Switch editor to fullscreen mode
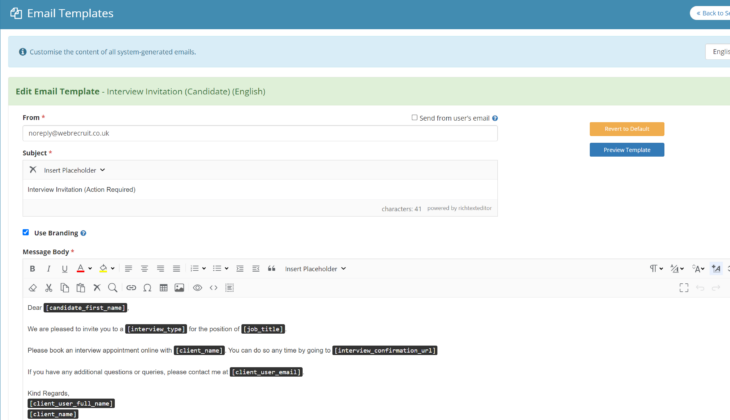The image size is (730, 420). [684, 288]
